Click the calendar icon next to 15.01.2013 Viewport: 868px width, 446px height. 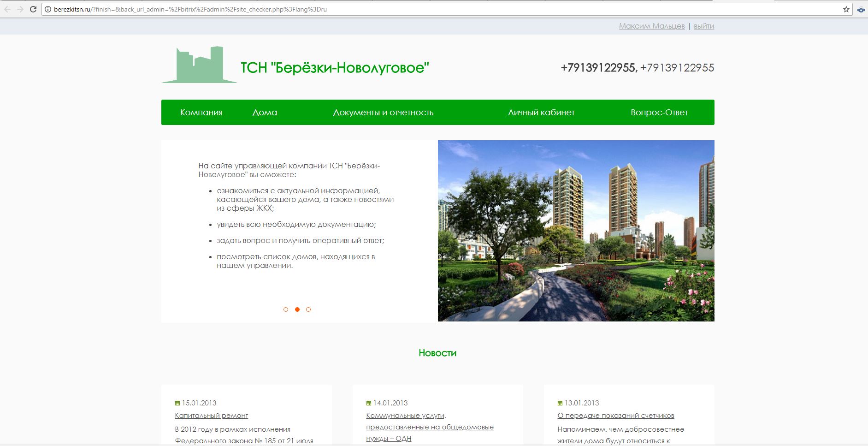[x=177, y=403]
